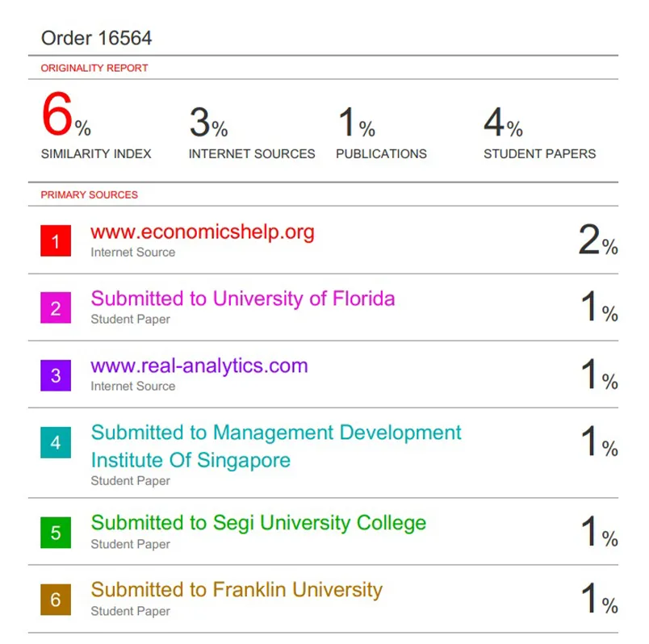Click the magenta source number 2 badge
Image resolution: width=649 pixels, height=644 pixels.
pos(56,308)
